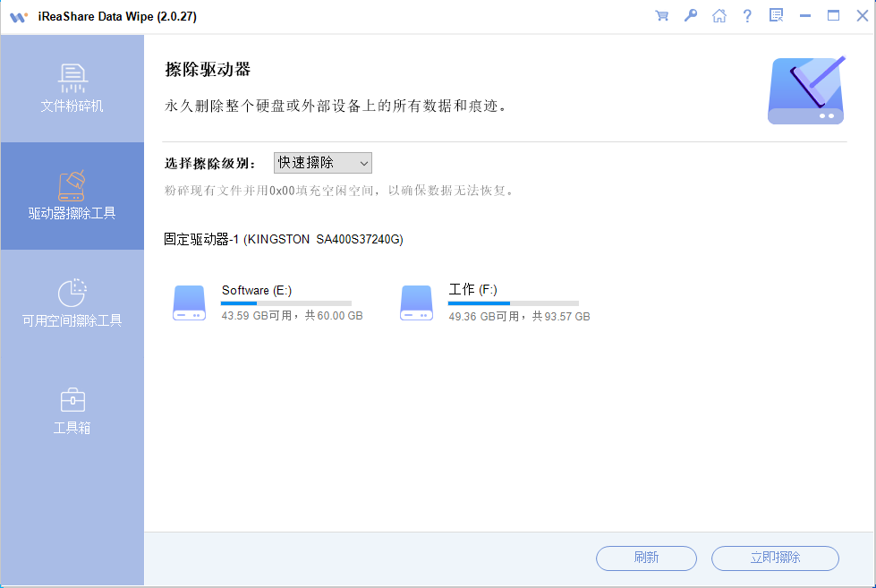
Task: Click the 刷新 refresh button
Action: point(646,558)
